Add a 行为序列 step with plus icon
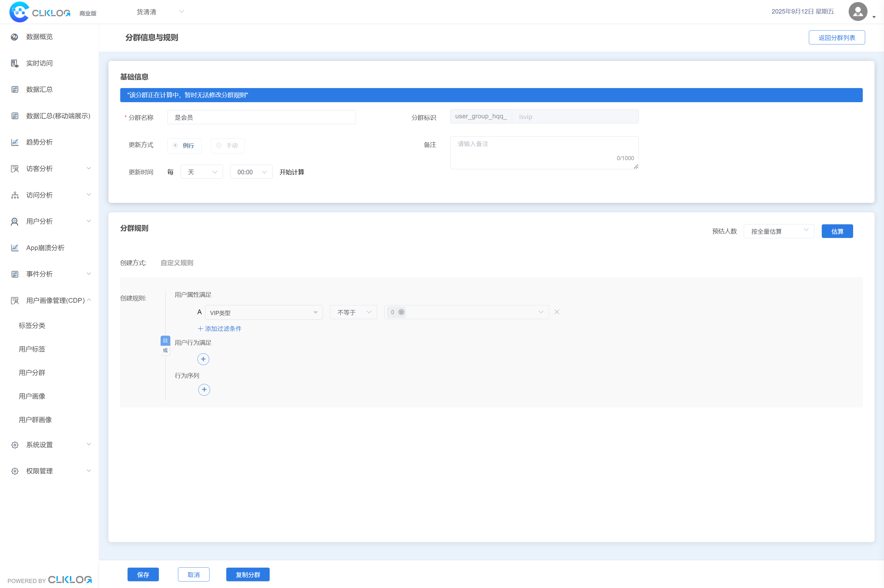Screen dimensions: 884x588 [x=204, y=390]
